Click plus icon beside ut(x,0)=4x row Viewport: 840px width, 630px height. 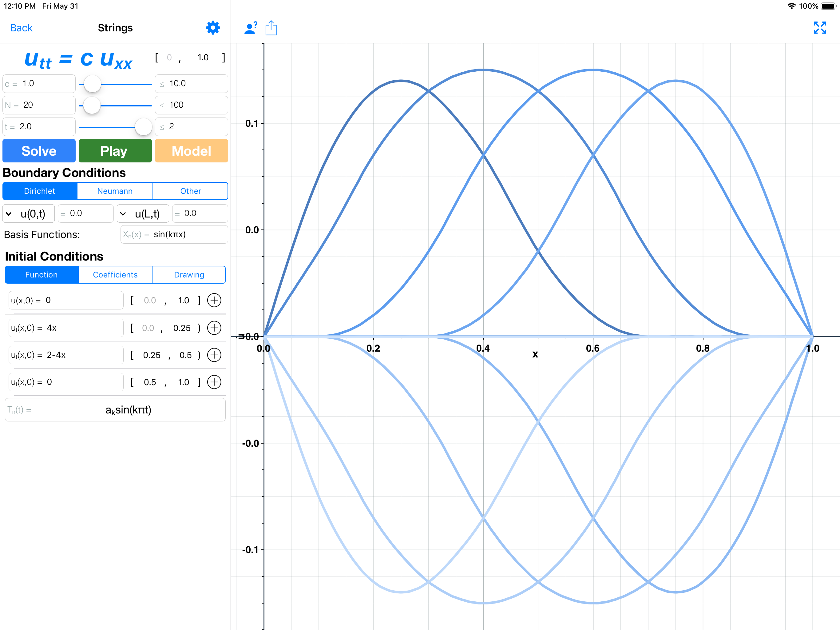pyautogui.click(x=214, y=328)
